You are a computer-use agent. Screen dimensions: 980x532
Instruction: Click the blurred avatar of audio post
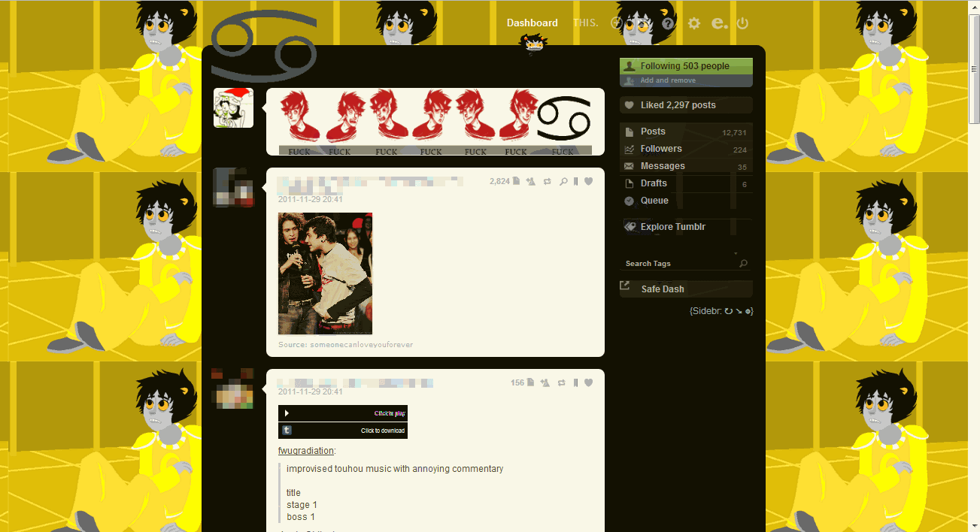[233, 388]
